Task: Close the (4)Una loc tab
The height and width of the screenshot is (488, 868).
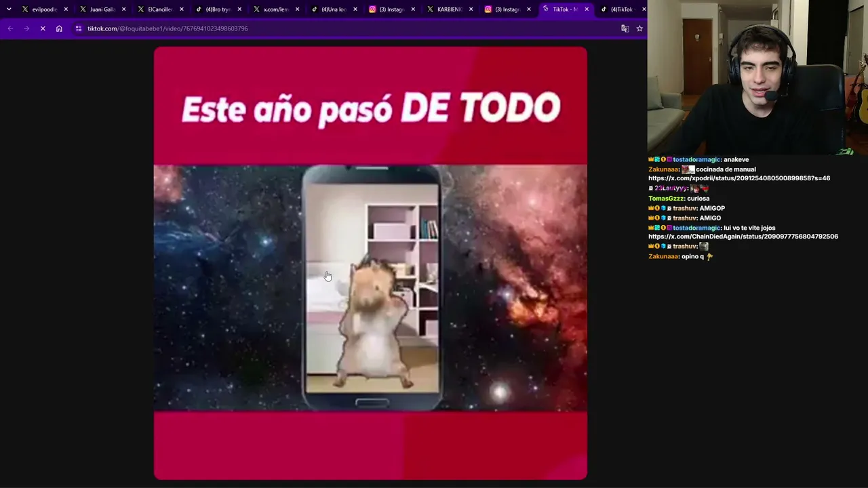Action: point(355,9)
